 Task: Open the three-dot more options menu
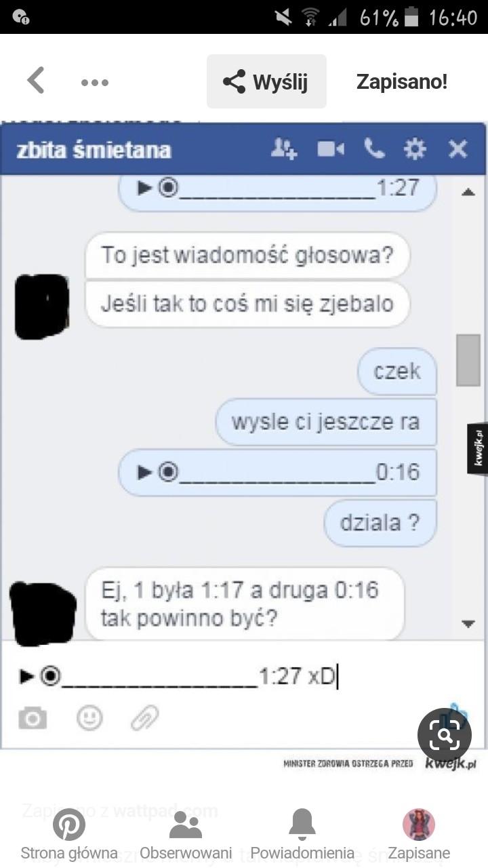point(95,83)
